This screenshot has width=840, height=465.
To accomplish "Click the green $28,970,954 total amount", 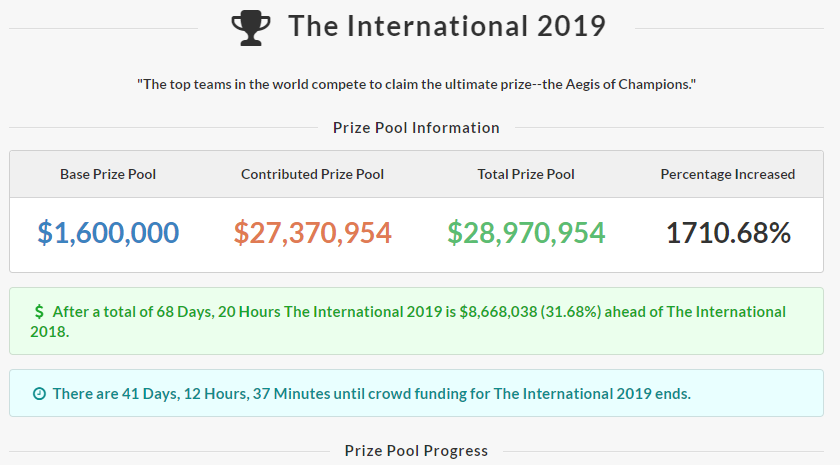I will tap(526, 232).
